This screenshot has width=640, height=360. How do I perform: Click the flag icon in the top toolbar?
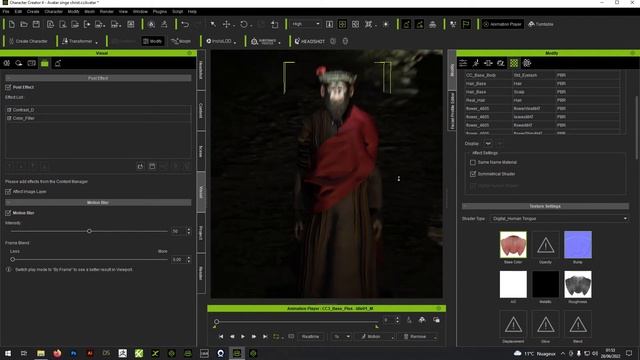(x=466, y=24)
